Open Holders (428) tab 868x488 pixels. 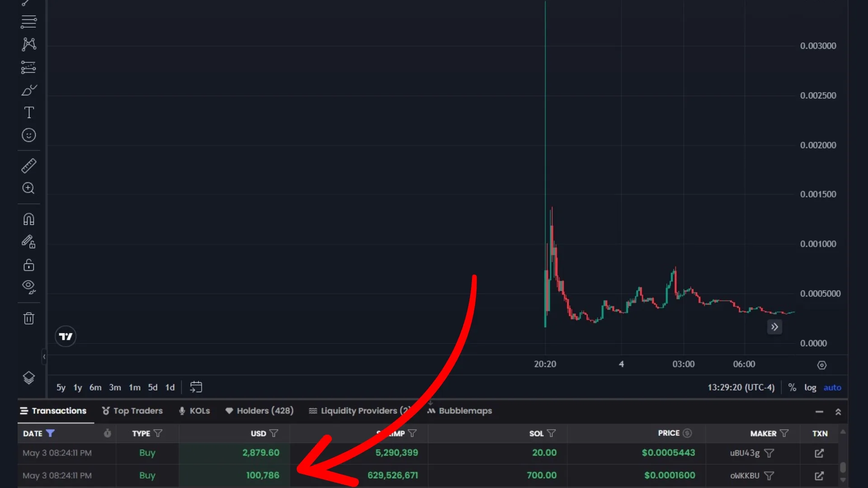click(x=259, y=411)
